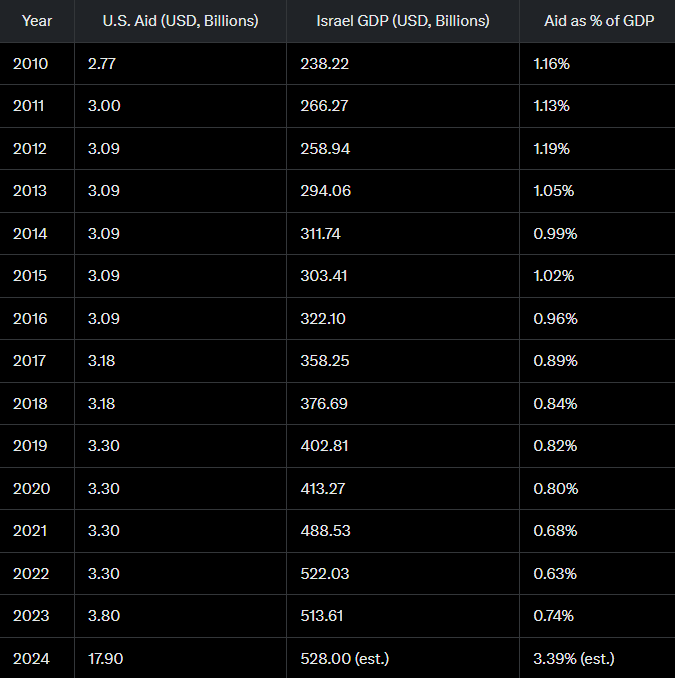Select the 0.74% percentage cell
Viewport: 675px width, 678px height.
(553, 615)
